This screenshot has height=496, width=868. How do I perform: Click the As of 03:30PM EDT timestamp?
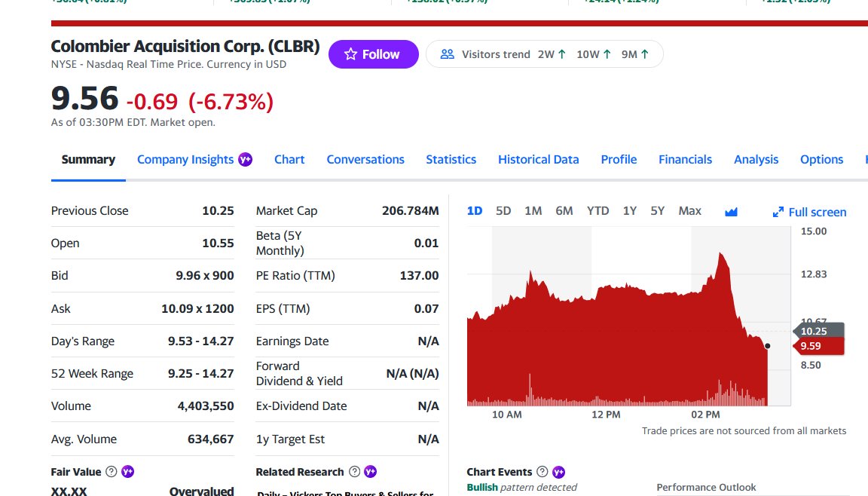point(133,122)
